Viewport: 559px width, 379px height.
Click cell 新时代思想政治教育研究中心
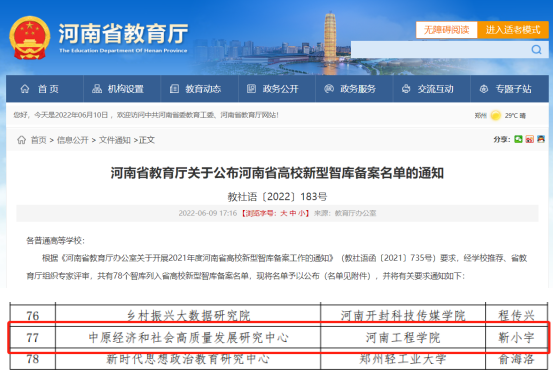point(189,359)
